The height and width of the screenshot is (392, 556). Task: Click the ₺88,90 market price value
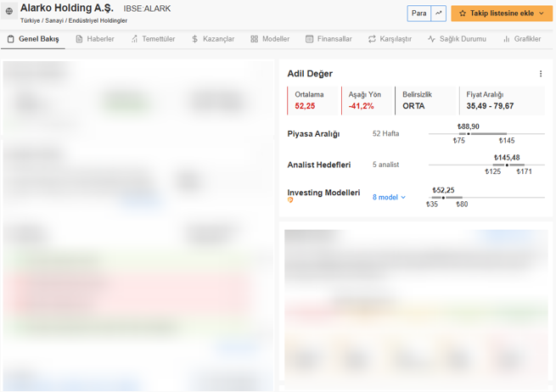point(469,126)
